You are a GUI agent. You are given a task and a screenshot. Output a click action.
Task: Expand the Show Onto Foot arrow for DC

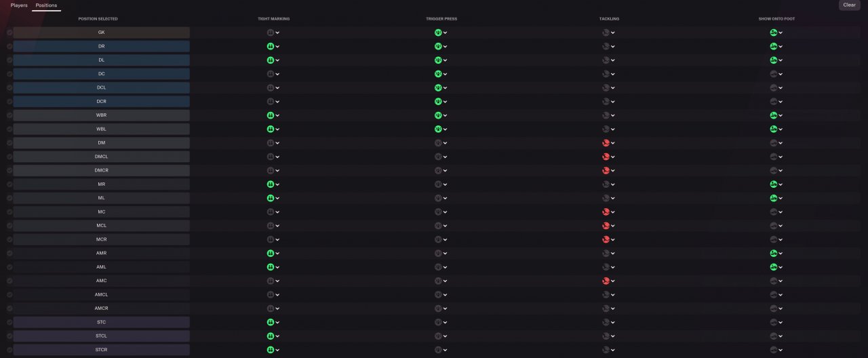pos(781,74)
